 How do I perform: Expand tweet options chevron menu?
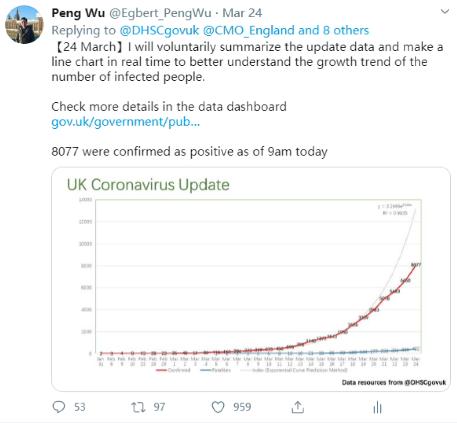445,12
